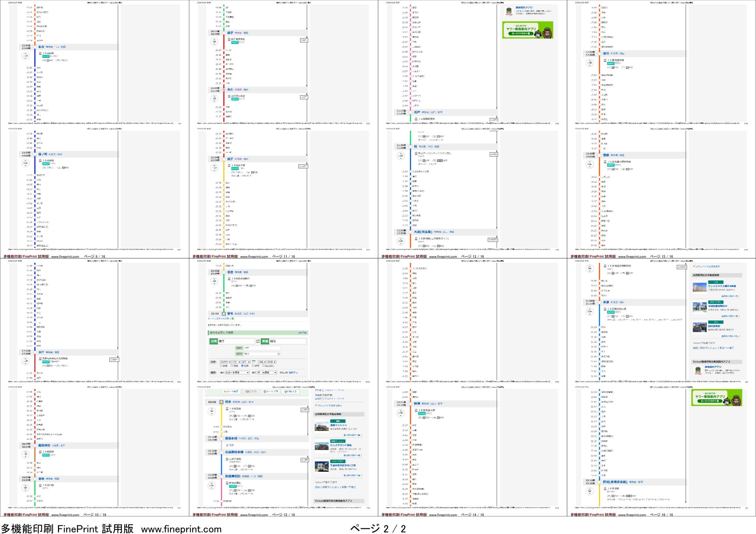Click train icon below 掛川 on page 15

pos(605,60)
